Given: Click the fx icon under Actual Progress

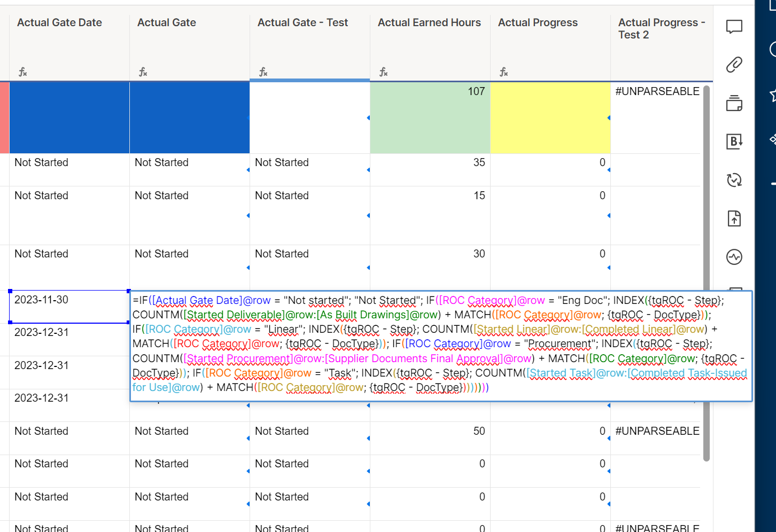Looking at the screenshot, I should [x=503, y=71].
